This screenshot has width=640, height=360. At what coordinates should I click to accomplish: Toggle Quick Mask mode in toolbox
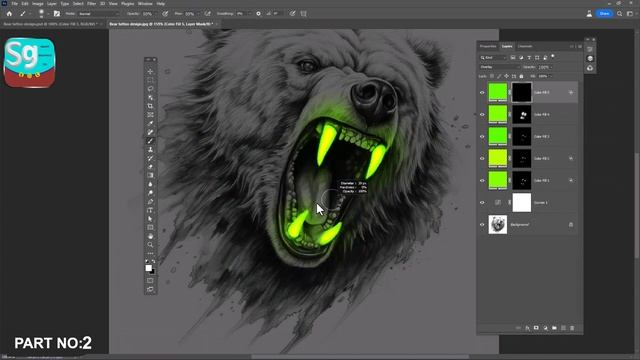point(150,280)
